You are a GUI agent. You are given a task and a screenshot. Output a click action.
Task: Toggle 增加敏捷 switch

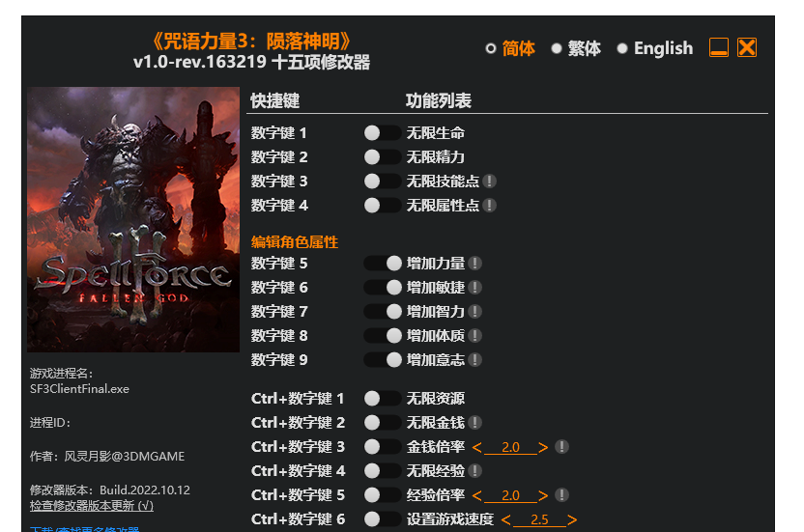click(x=383, y=287)
